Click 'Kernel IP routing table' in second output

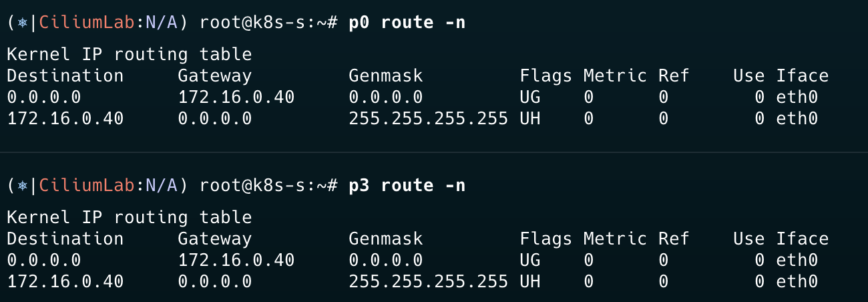(x=130, y=217)
